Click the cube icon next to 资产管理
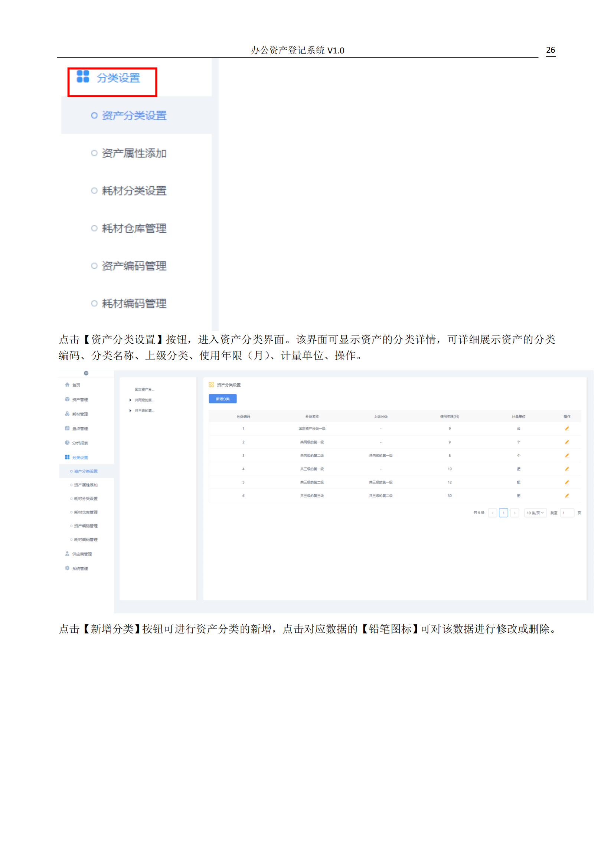Screen dimensions: 614x868 pos(67,399)
